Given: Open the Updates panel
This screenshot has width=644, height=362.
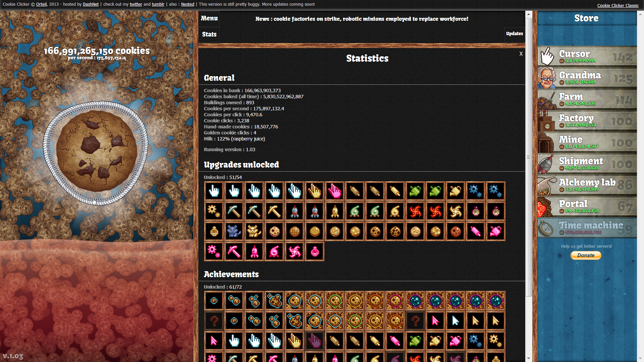Looking at the screenshot, I should tap(514, 34).
